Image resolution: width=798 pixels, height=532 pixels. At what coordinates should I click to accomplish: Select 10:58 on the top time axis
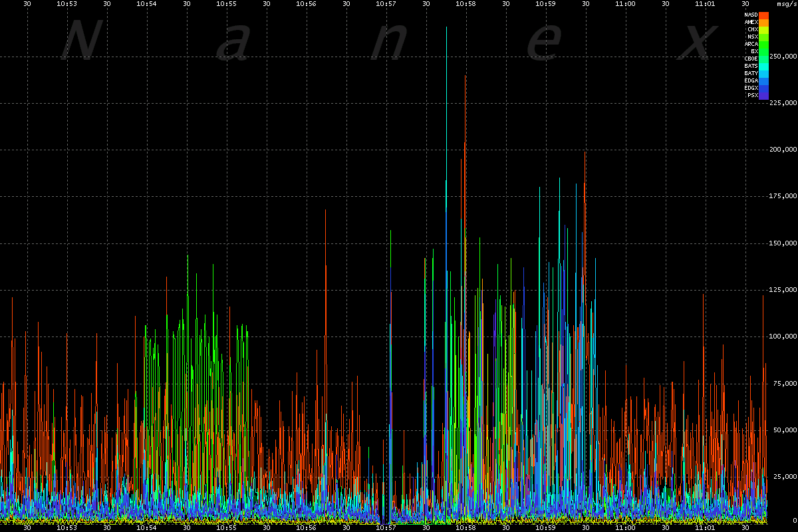click(465, 3)
